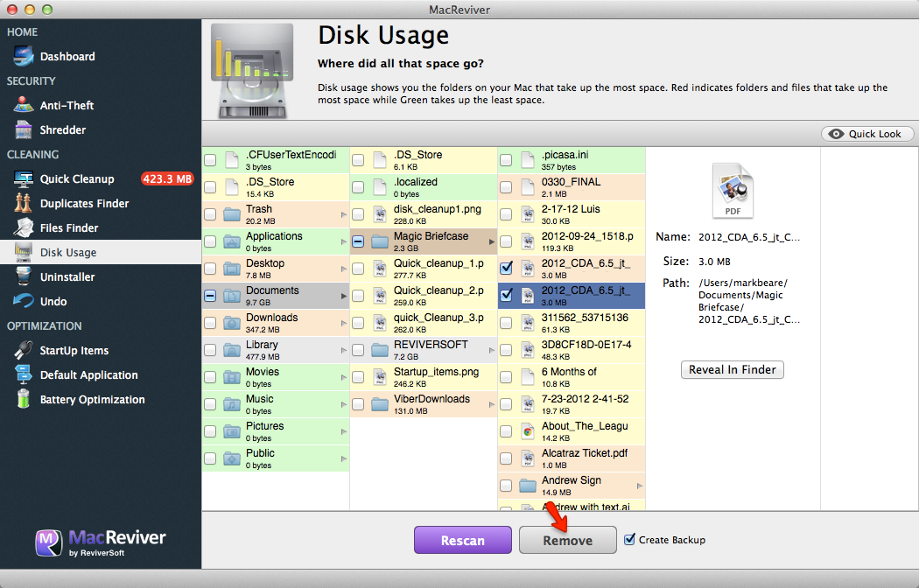Click the Reveal In Finder button

point(732,370)
